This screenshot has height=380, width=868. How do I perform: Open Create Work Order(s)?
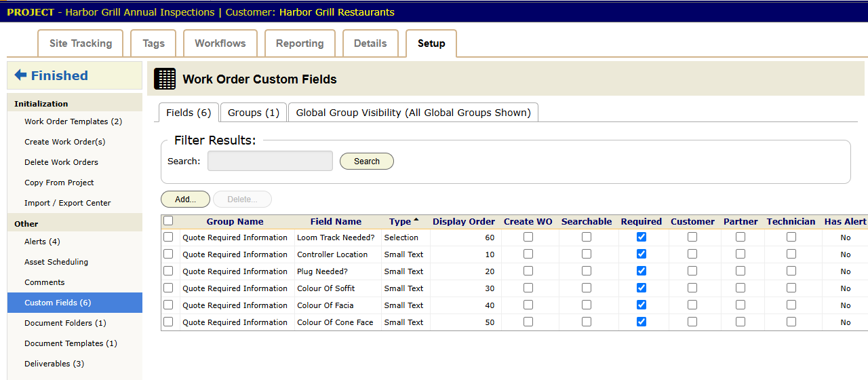tap(65, 142)
